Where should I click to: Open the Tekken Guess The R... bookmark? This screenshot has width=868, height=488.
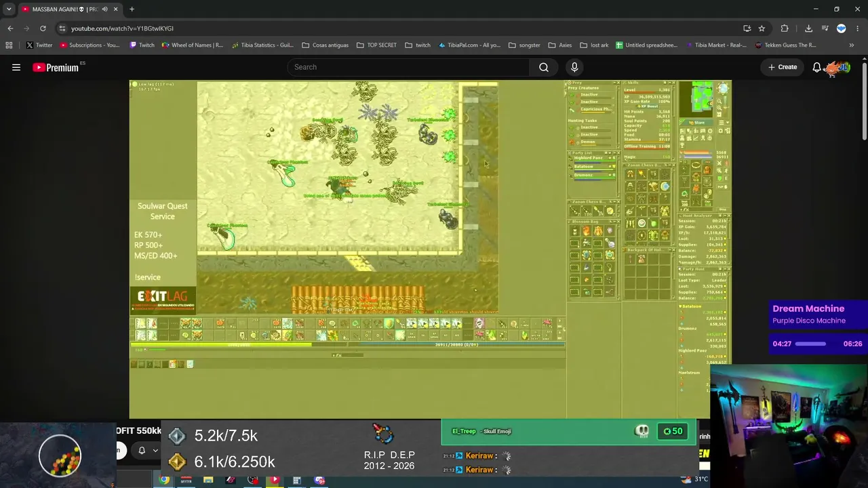click(786, 45)
